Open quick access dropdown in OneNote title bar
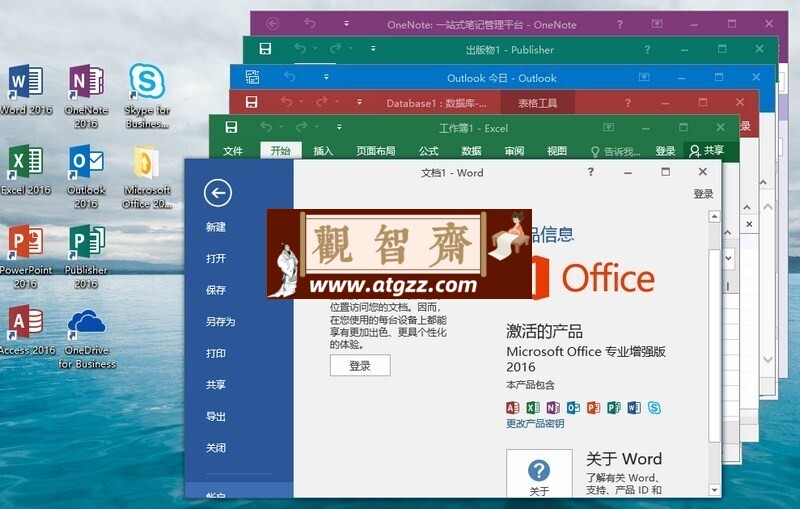 (346, 23)
